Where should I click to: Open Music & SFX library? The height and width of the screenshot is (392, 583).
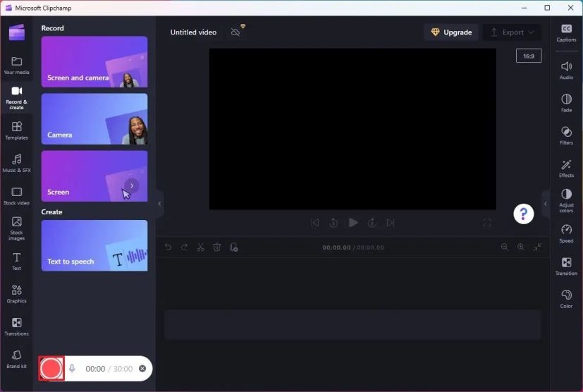(16, 164)
